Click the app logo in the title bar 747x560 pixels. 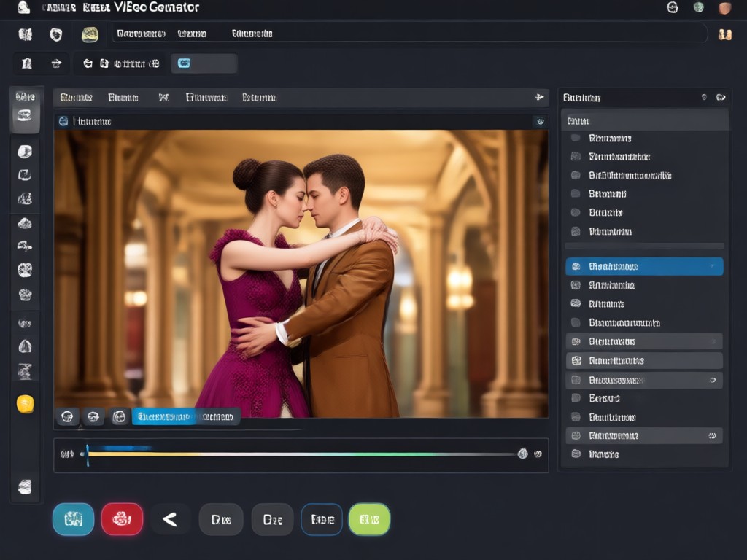click(x=24, y=7)
